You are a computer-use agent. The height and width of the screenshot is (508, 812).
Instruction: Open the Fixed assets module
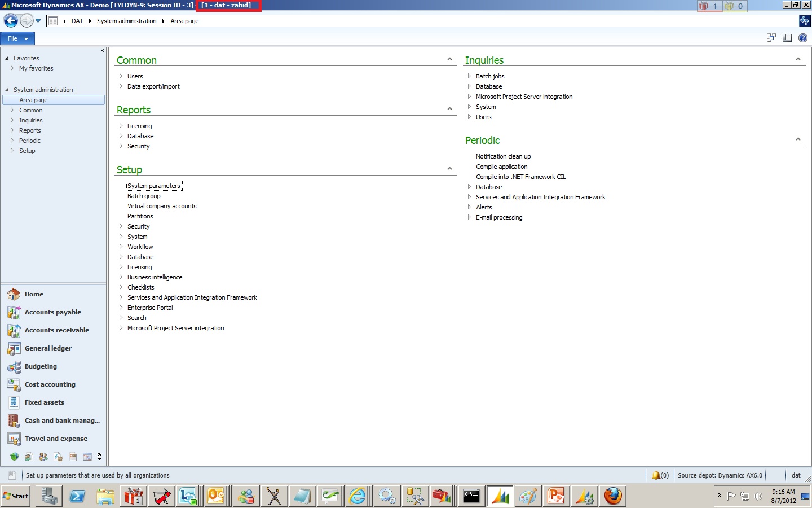(x=44, y=402)
